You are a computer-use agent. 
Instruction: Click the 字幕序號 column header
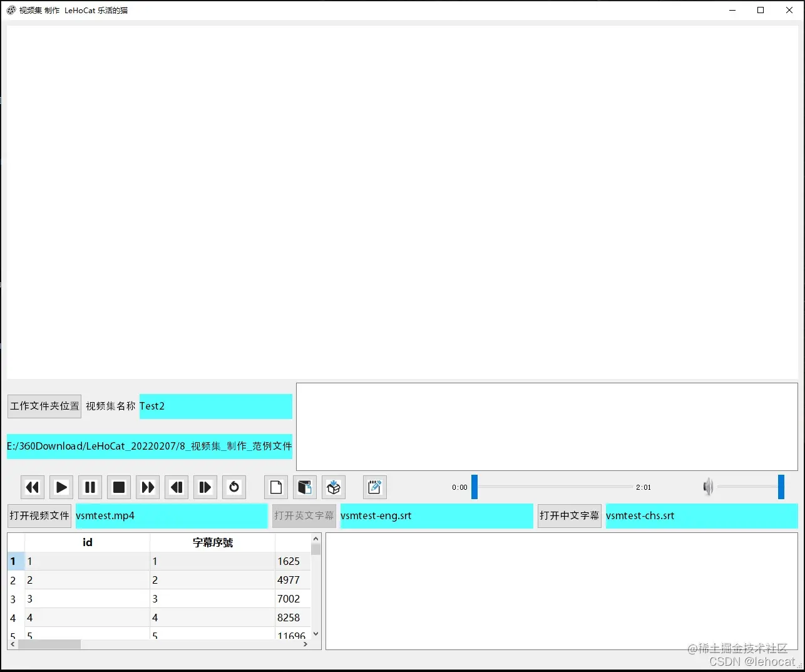213,542
